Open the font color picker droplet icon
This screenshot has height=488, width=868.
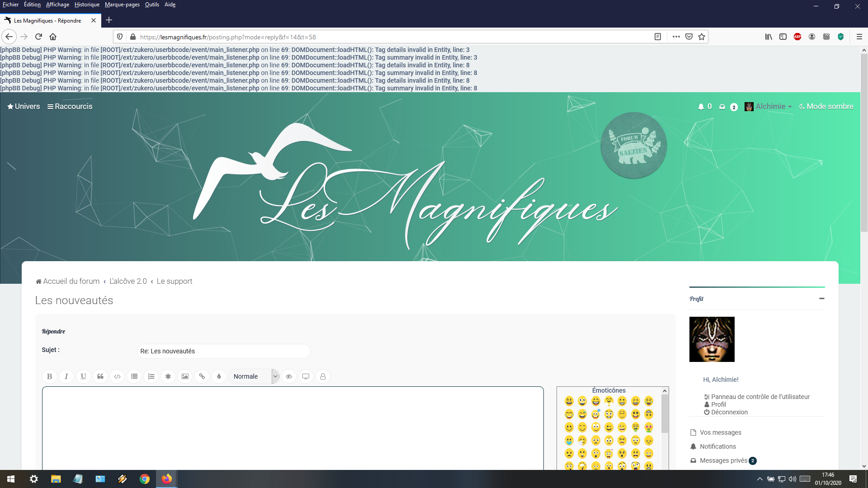219,376
